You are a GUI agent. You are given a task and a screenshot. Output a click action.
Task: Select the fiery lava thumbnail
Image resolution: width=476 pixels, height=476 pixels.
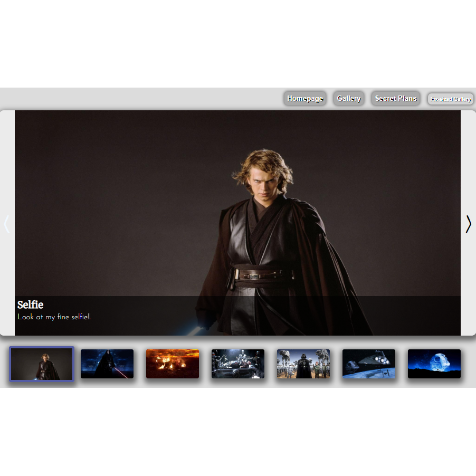click(173, 364)
